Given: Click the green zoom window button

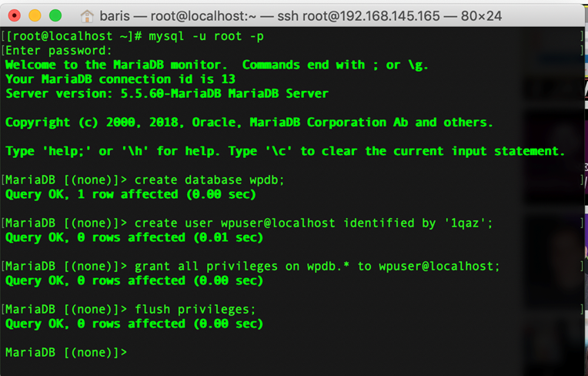Looking at the screenshot, I should (55, 15).
